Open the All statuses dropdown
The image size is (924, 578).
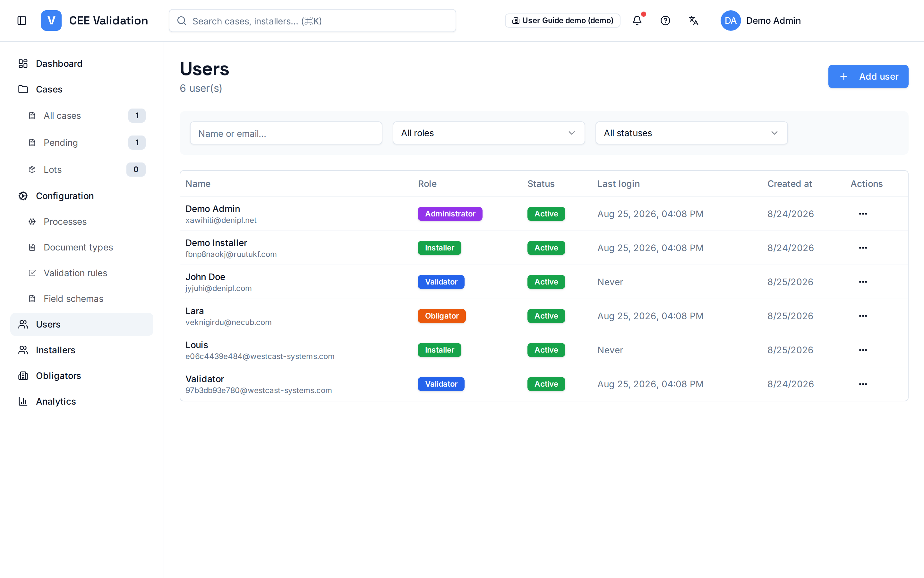(691, 133)
